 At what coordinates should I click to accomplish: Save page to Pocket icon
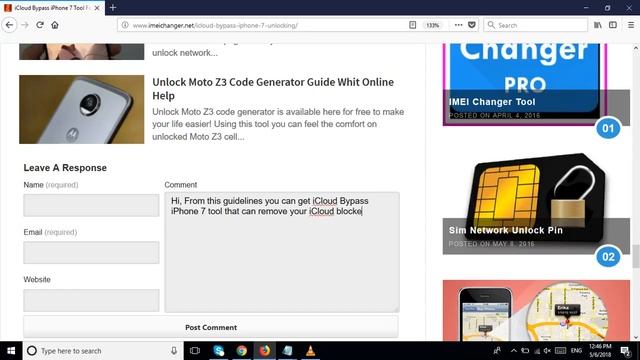click(x=472, y=25)
